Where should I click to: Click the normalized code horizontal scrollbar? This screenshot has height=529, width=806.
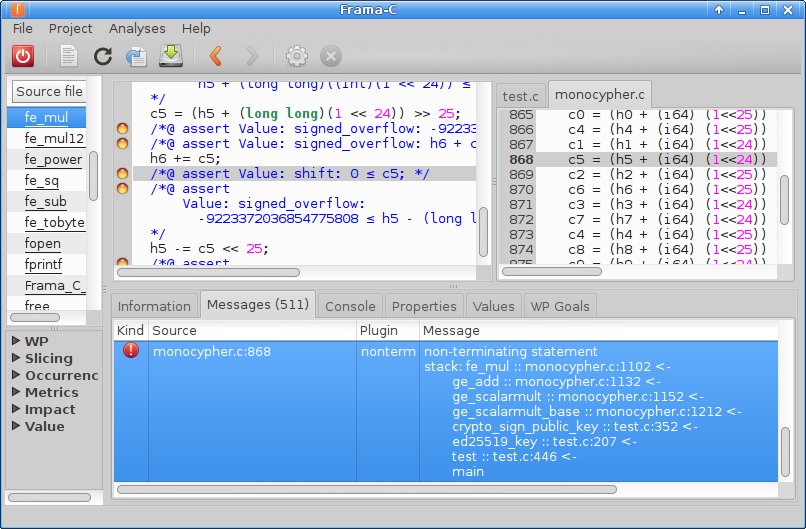point(208,272)
